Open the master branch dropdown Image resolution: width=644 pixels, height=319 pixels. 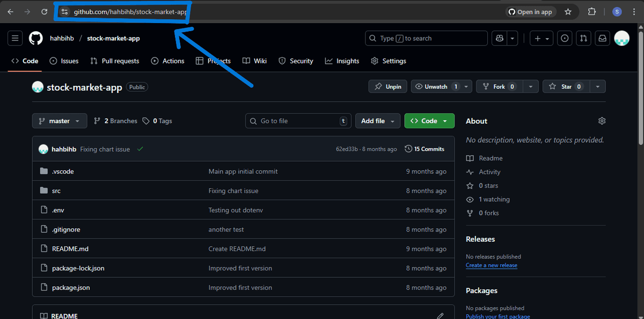click(x=59, y=120)
